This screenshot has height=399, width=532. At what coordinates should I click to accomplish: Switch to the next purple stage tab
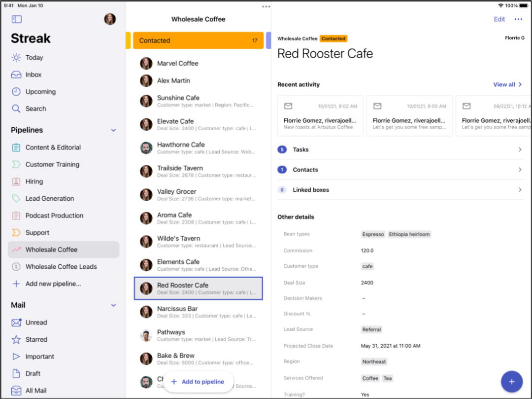tap(268, 40)
